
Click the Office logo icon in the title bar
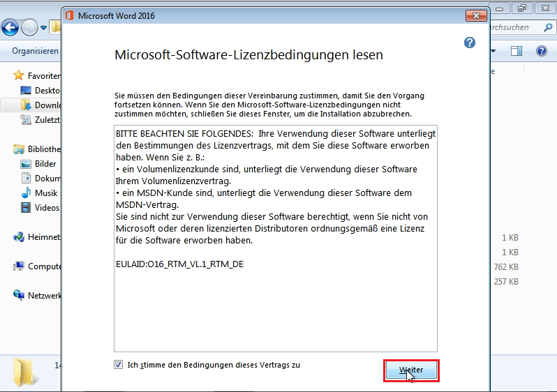click(69, 15)
